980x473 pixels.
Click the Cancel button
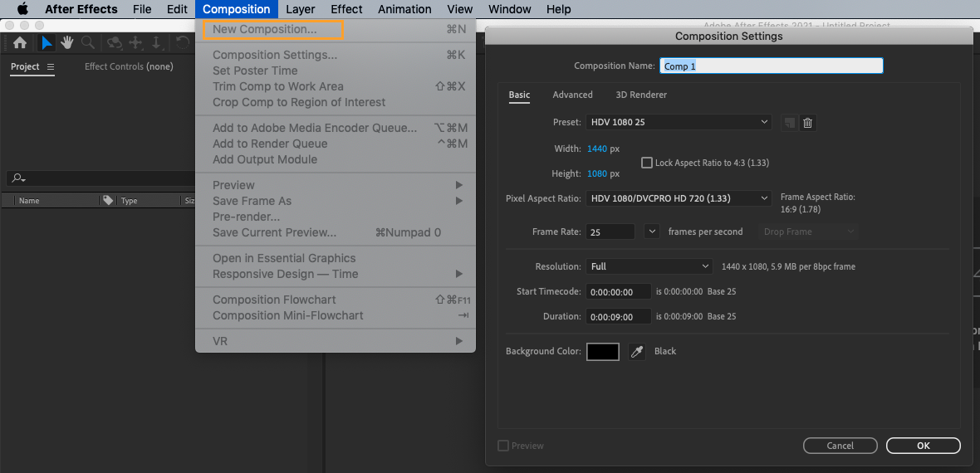coord(840,446)
